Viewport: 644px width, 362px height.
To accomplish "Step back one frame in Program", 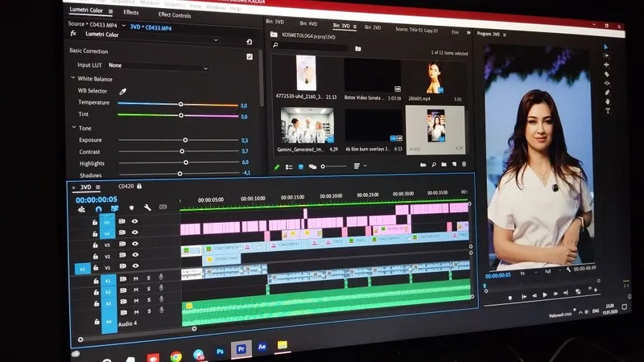I will pyautogui.click(x=535, y=295).
